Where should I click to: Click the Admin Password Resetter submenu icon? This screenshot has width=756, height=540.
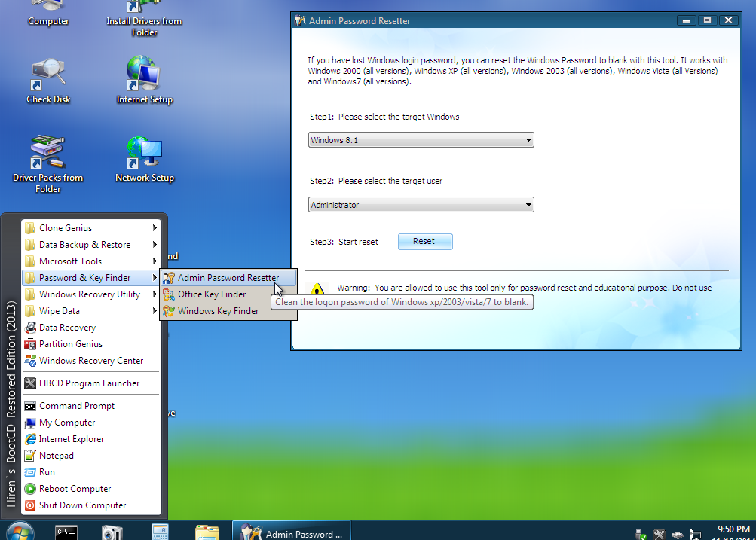coord(168,278)
